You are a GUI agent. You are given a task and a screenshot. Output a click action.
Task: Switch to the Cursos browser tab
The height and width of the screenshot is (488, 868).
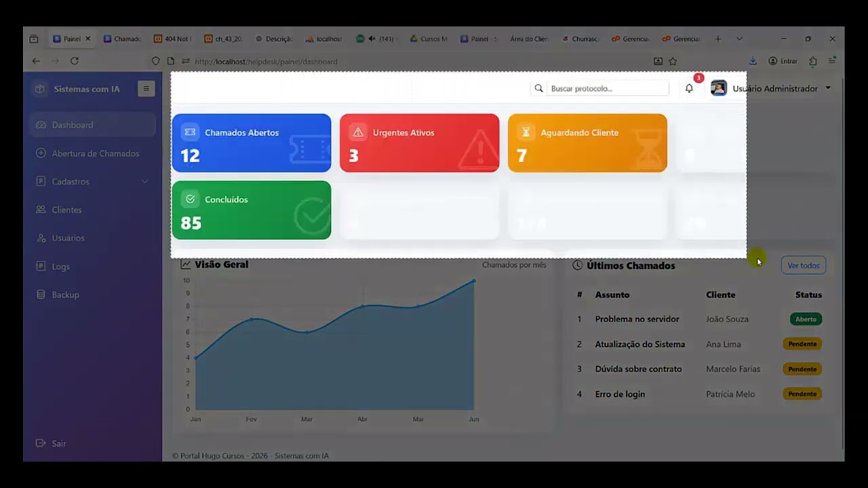pyautogui.click(x=429, y=39)
